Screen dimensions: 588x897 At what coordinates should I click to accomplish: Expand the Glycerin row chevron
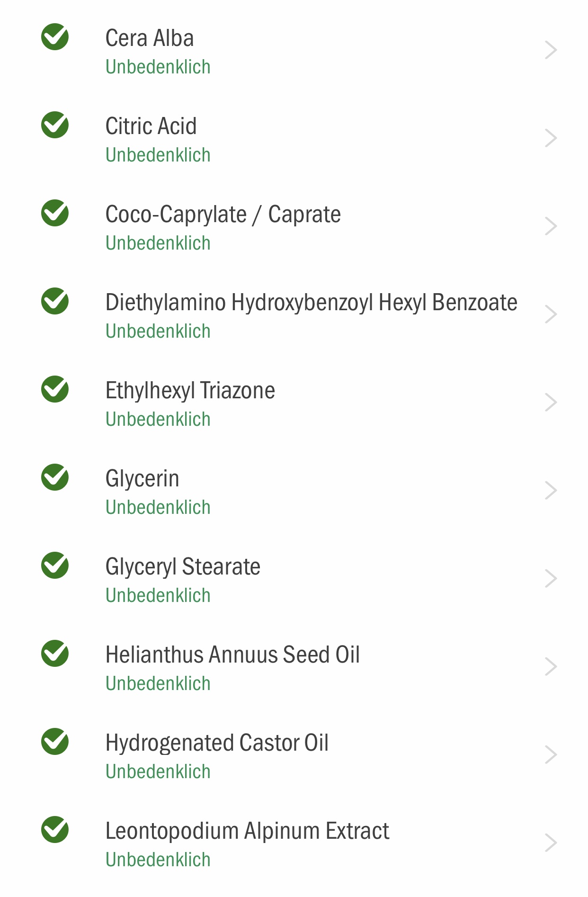(551, 490)
